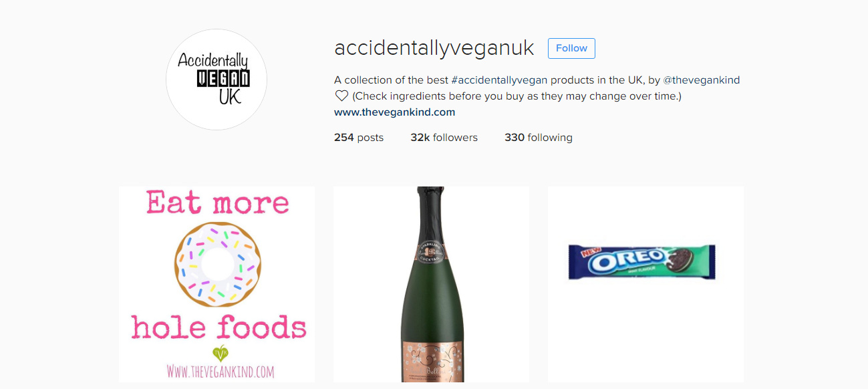Click the Follow button
This screenshot has height=389, width=868.
(x=571, y=48)
